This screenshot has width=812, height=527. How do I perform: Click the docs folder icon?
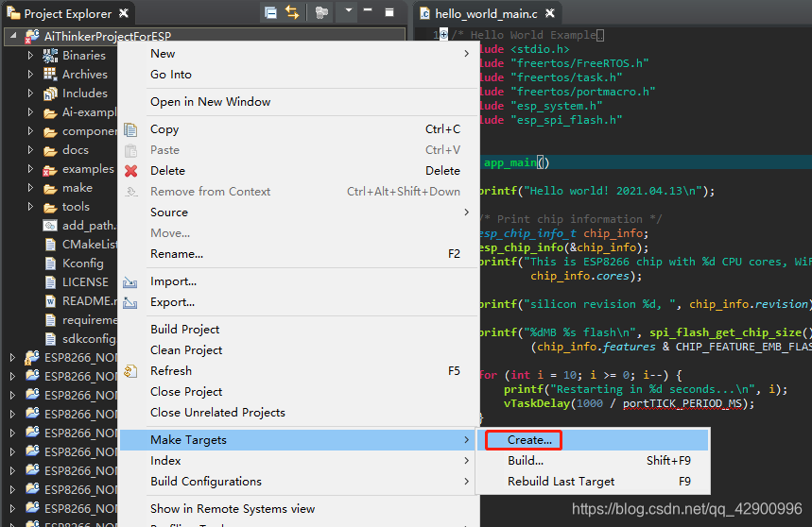[50, 150]
